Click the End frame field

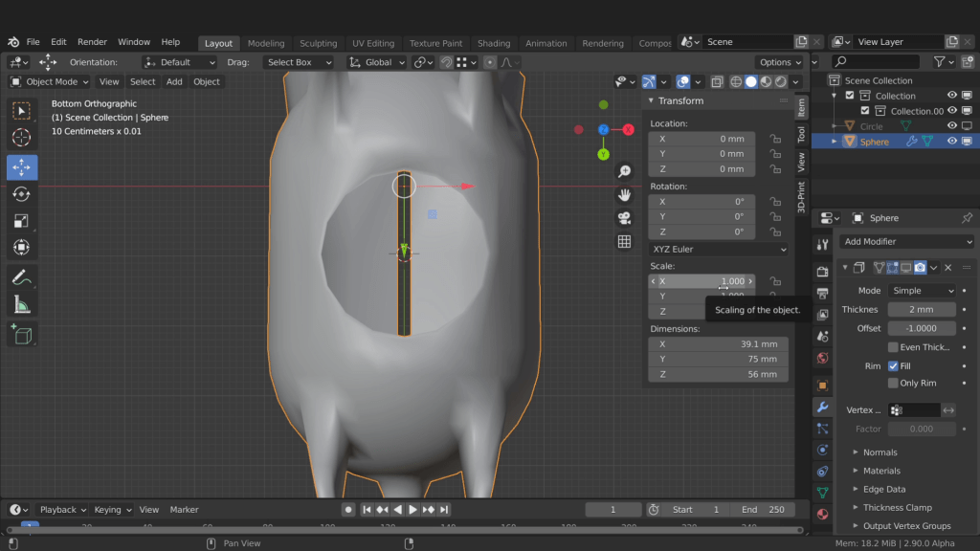(763, 510)
